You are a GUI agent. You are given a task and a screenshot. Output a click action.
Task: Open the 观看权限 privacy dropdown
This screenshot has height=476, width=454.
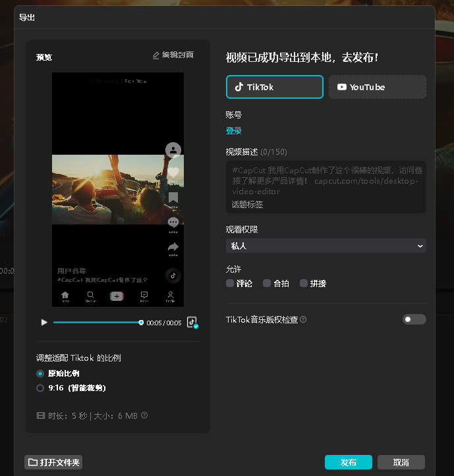326,246
